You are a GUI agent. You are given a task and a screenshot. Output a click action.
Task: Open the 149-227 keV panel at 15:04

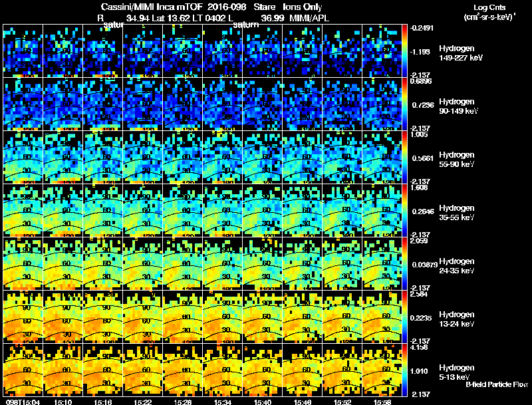(x=23, y=51)
